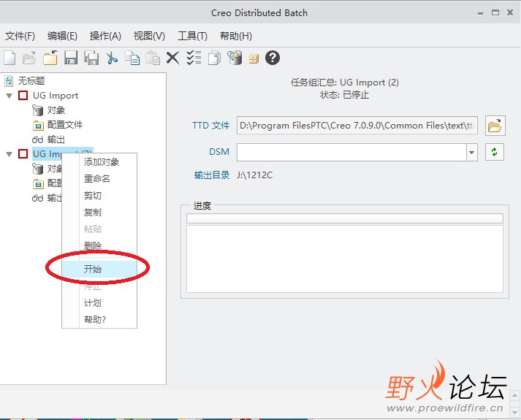This screenshot has width=521, height=420.
Task: Click the Delete X toolbar icon
Action: pyautogui.click(x=172, y=58)
